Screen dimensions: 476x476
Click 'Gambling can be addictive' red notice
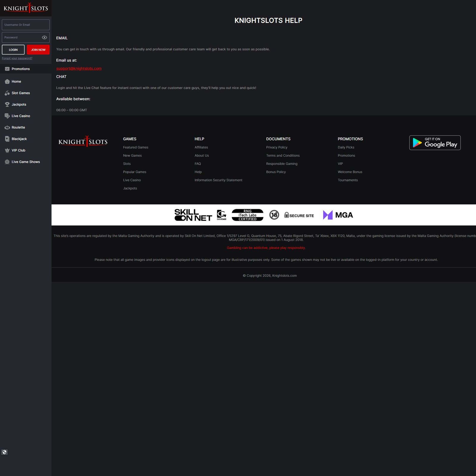tap(266, 248)
